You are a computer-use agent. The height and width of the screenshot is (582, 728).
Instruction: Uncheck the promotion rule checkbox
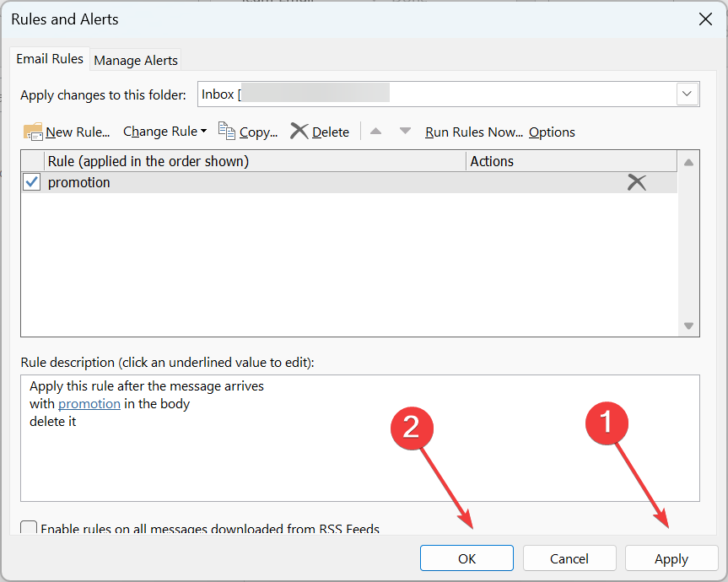click(31, 182)
